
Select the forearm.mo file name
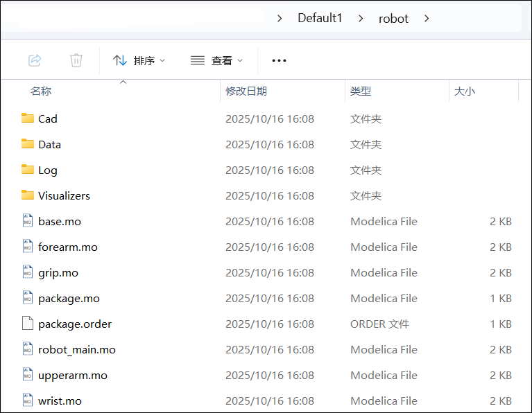point(68,247)
